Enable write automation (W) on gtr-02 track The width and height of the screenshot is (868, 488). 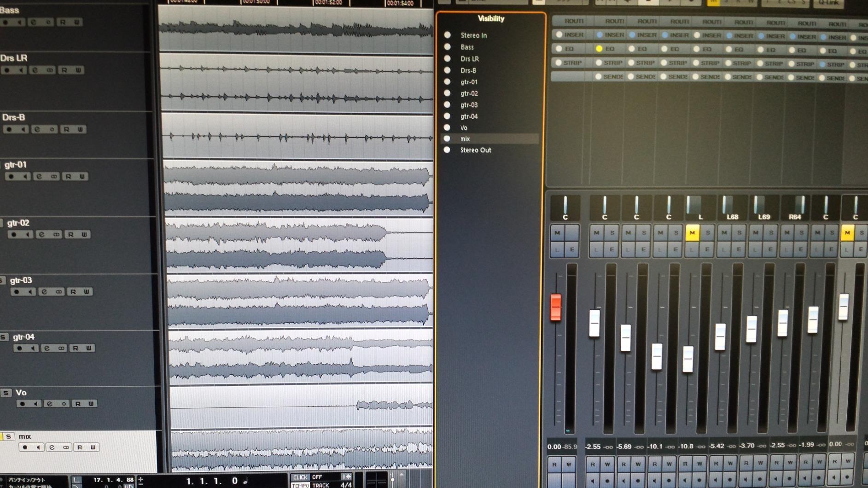84,235
